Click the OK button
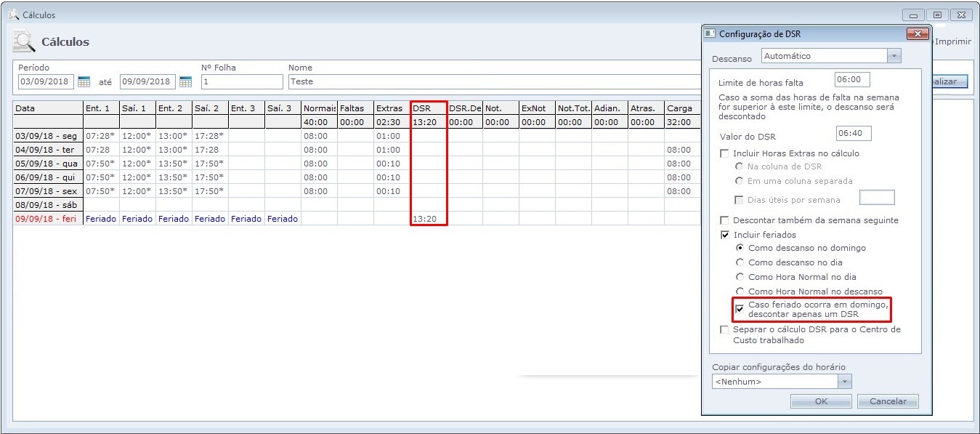The image size is (980, 434). click(x=821, y=401)
